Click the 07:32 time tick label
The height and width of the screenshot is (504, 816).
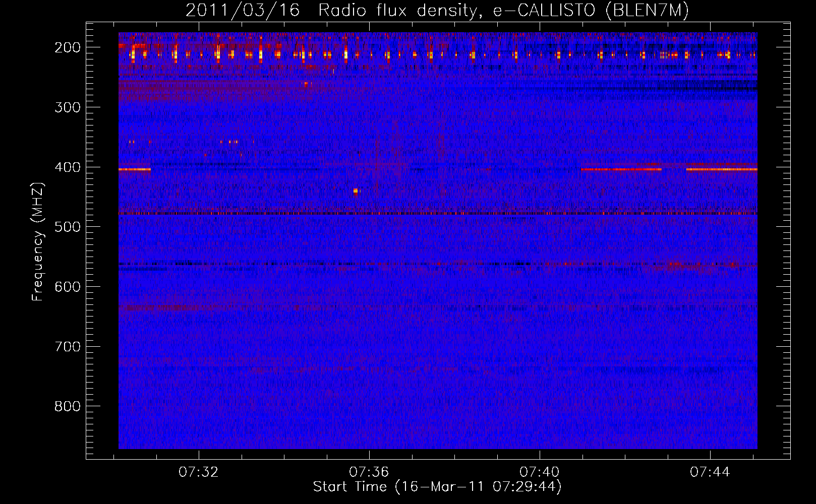[199, 472]
